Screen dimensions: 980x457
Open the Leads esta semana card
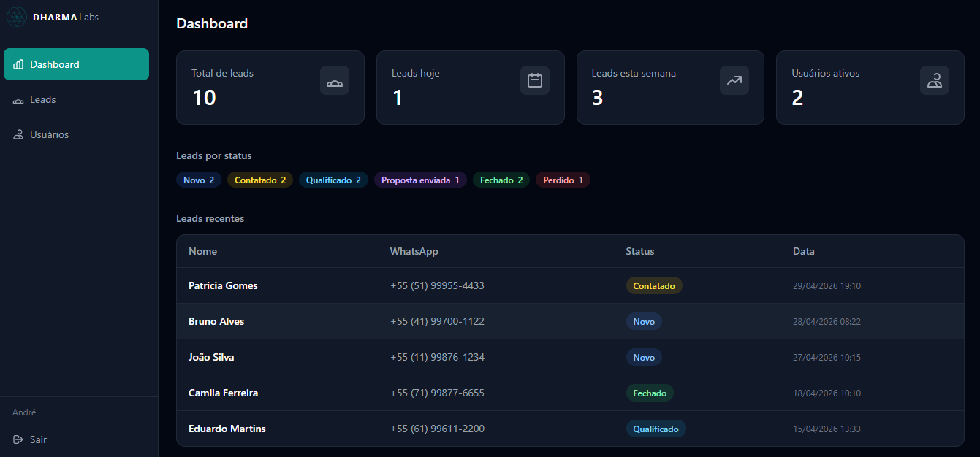(x=670, y=88)
